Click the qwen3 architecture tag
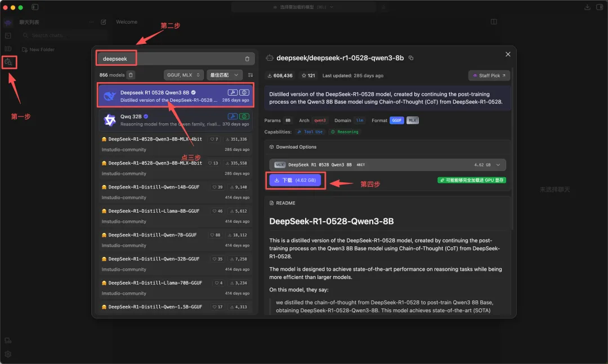Viewport: 608px width, 364px height. click(x=320, y=120)
